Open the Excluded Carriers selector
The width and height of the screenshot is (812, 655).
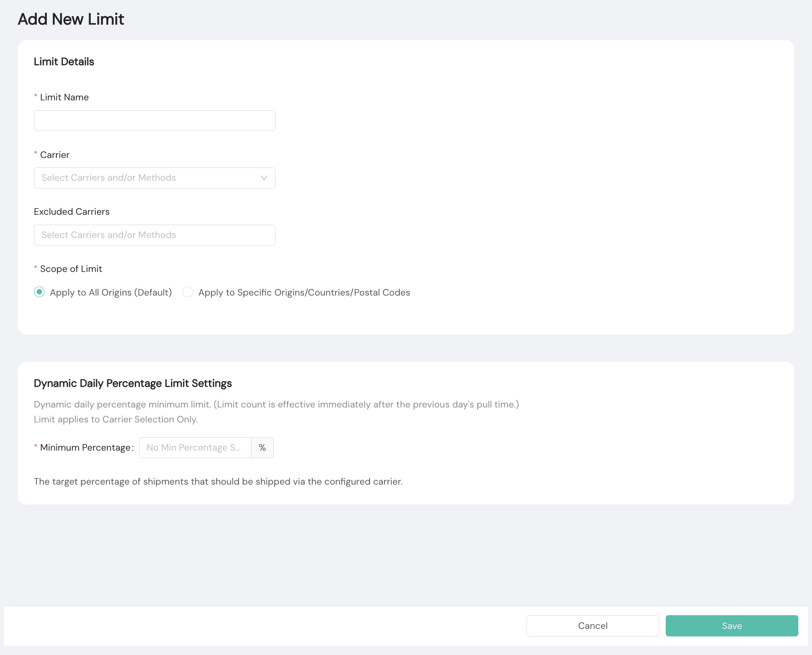point(154,235)
